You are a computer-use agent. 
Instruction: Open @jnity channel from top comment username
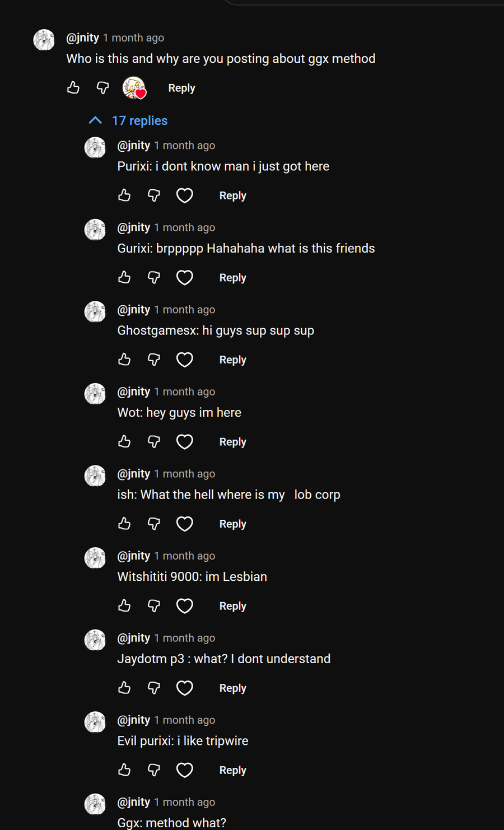coord(82,38)
